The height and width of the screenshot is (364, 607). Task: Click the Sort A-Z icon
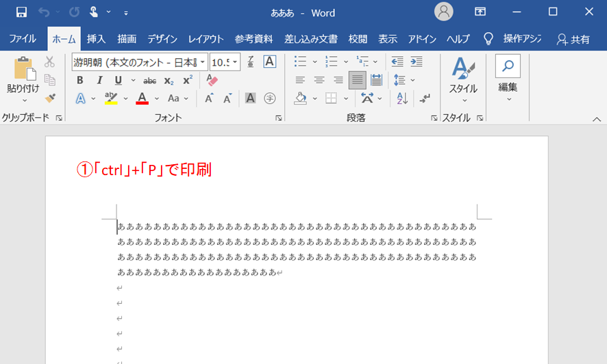[x=402, y=98]
